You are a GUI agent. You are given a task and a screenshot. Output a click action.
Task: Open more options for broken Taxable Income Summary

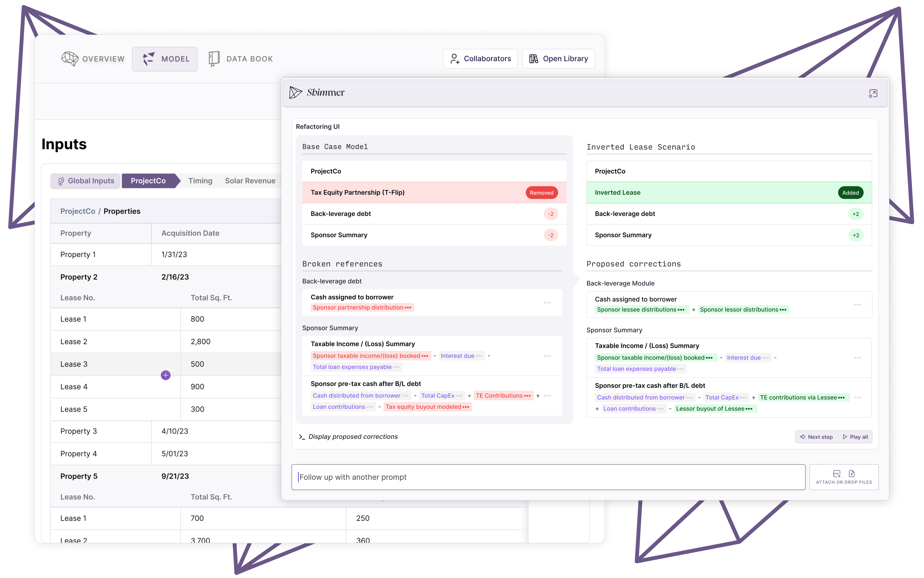[x=547, y=356]
